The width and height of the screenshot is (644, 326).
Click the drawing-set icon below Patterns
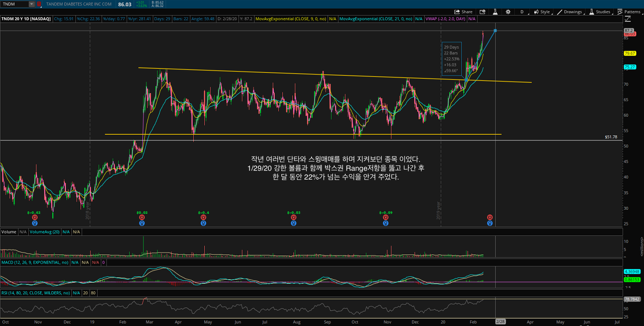pos(627,19)
